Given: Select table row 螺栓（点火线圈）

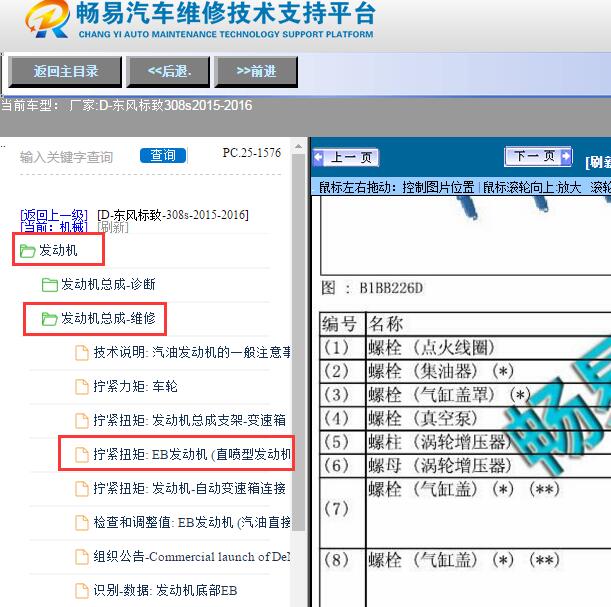Looking at the screenshot, I should [x=465, y=348].
